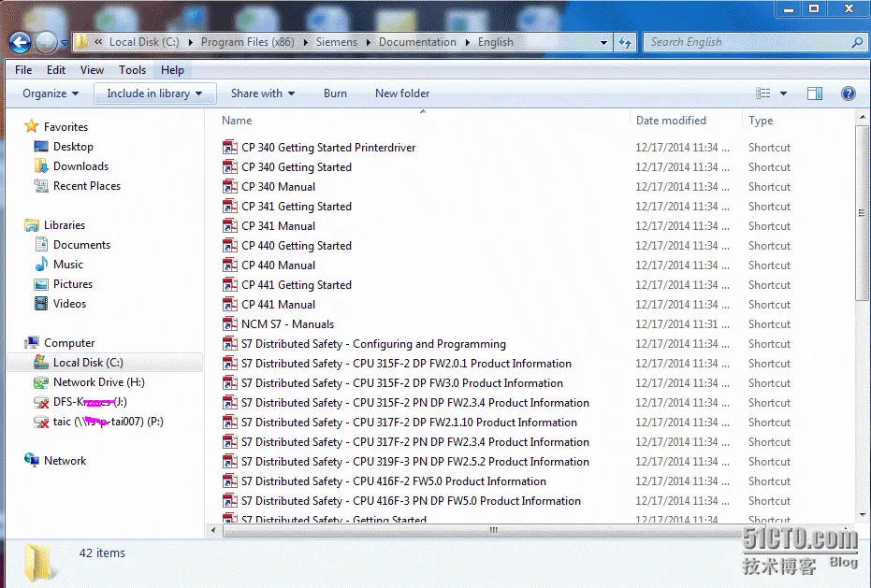Image resolution: width=871 pixels, height=588 pixels.
Task: Open the recent pages dropdown arrow
Action: click(65, 42)
